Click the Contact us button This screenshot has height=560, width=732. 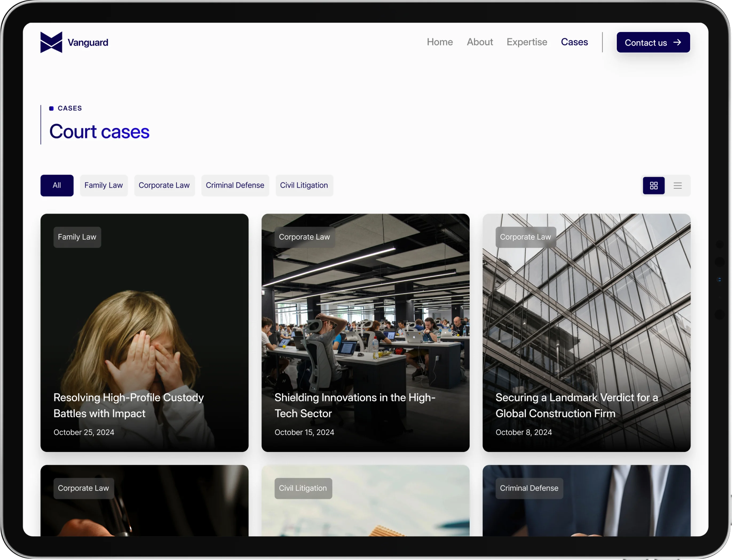point(653,42)
